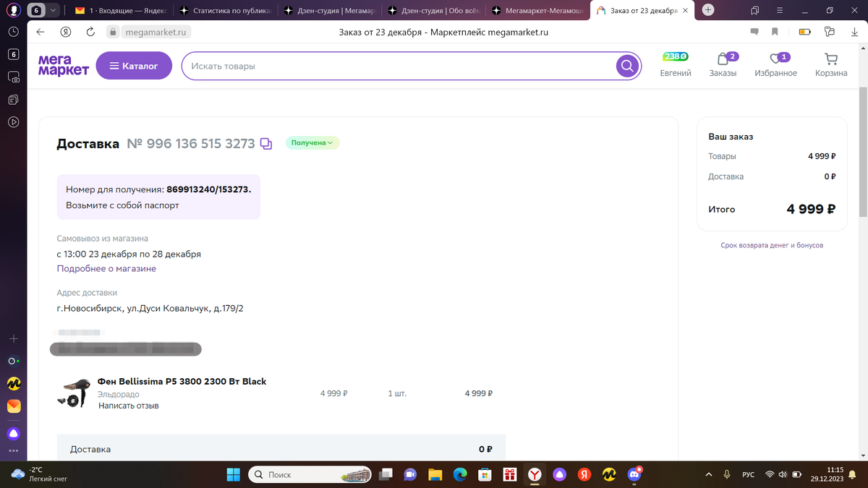Add a sidebar item with the plus icon

tap(14, 338)
